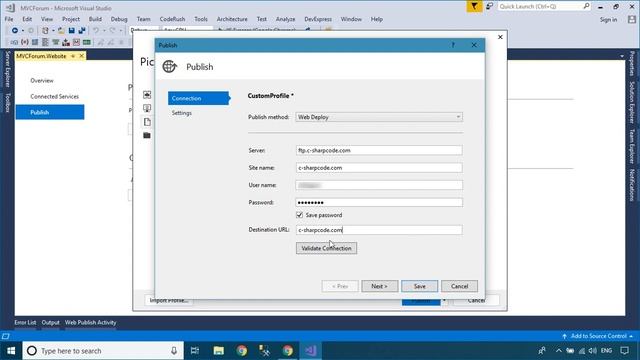Click the Validate Connection button
Screen dimensions: 640x360
326,248
